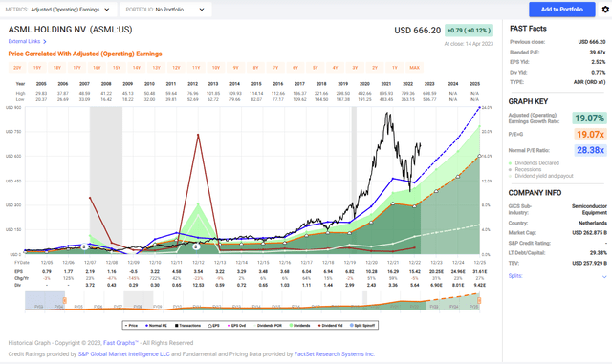The height and width of the screenshot is (364, 612).
Task: Select the 3Y time range tab
Action: click(355, 68)
